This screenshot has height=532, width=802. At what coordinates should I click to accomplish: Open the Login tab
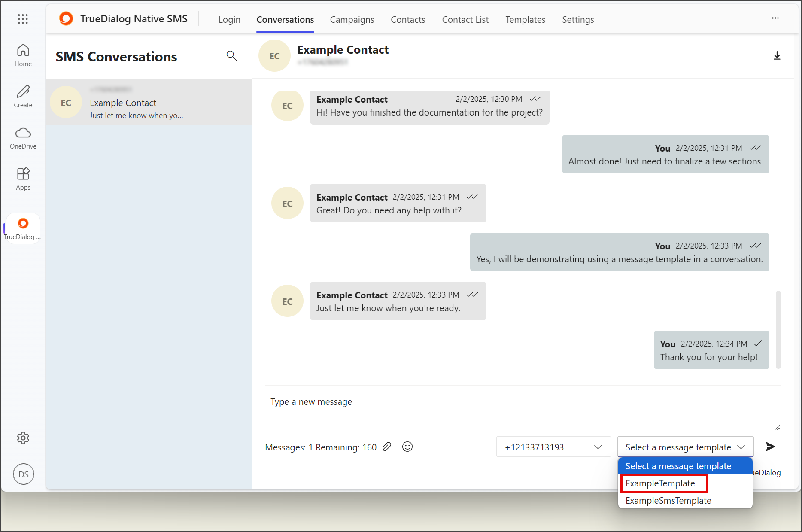(229, 20)
